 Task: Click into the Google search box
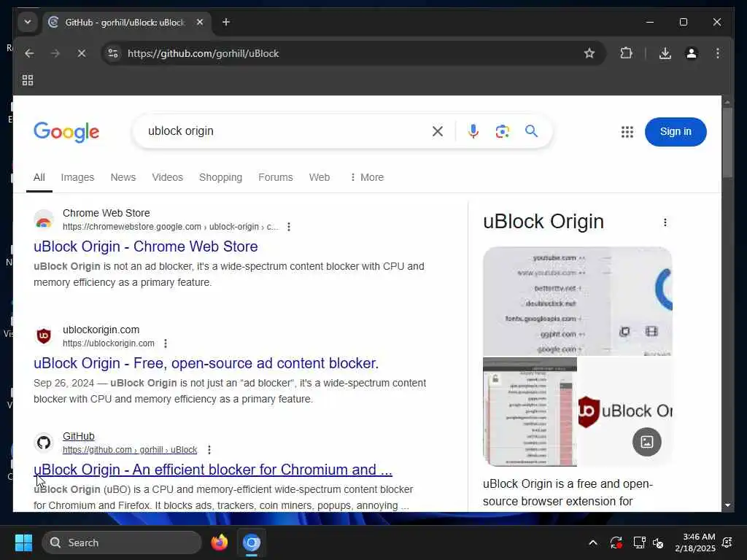[286, 131]
